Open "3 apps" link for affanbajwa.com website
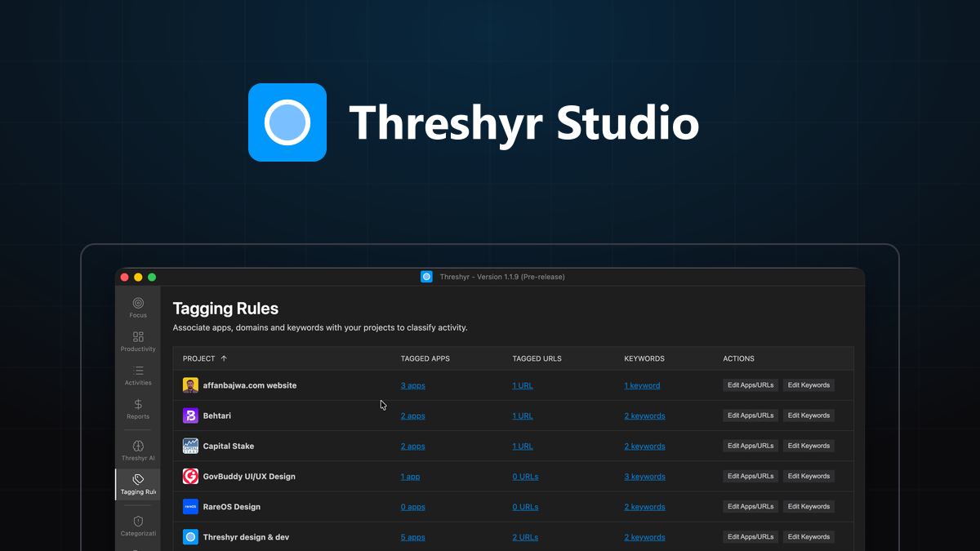The image size is (980, 551). [x=412, y=385]
